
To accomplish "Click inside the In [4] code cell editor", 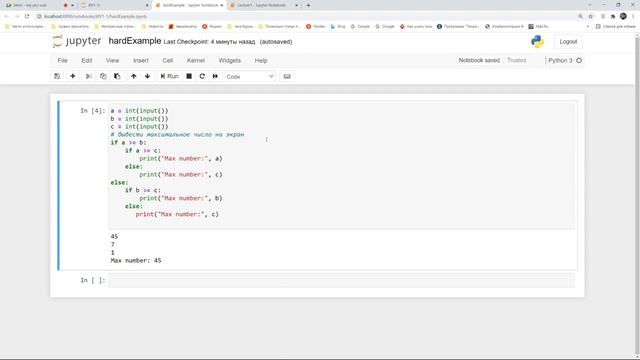I will tap(341, 166).
